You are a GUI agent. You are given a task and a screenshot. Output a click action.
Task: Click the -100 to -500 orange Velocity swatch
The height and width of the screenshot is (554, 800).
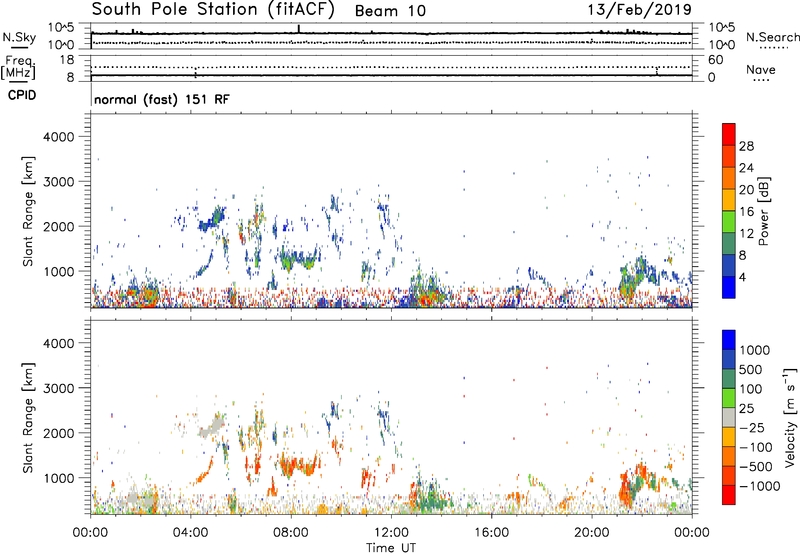tap(729, 457)
